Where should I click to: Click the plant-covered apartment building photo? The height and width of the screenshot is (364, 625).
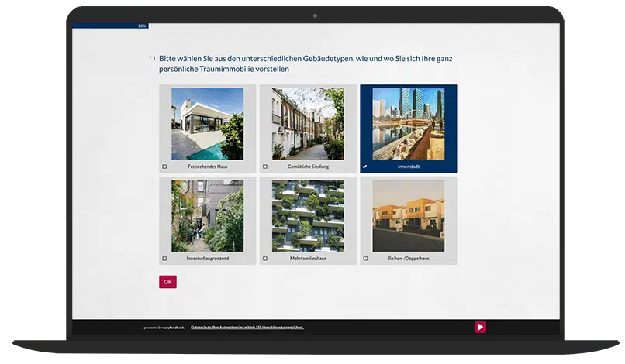click(x=308, y=215)
